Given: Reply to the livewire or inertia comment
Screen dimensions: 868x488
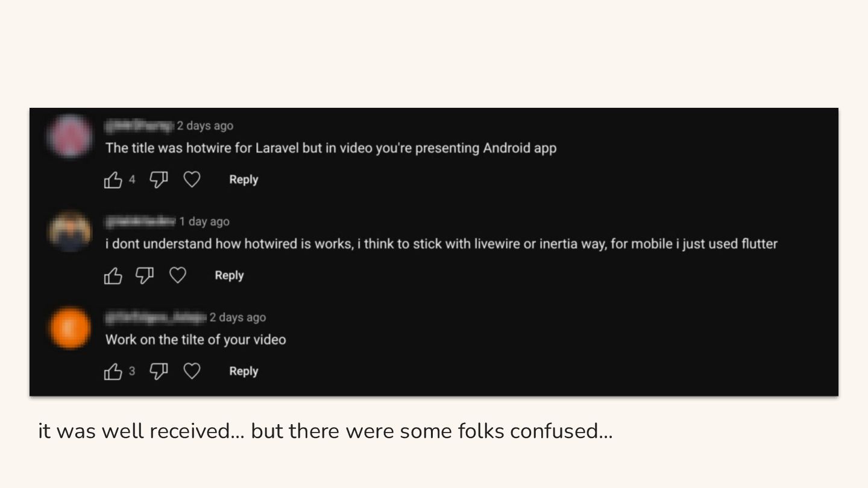Looking at the screenshot, I should pos(229,275).
